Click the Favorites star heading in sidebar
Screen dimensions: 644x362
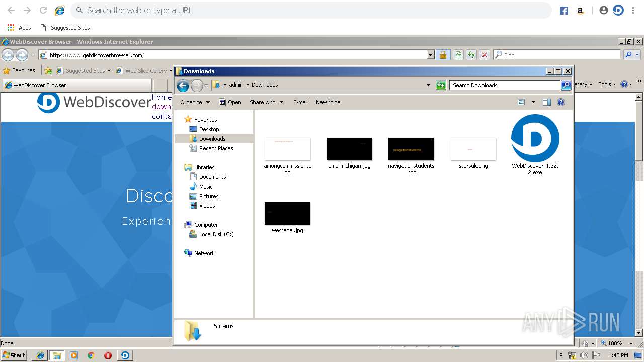pos(200,120)
